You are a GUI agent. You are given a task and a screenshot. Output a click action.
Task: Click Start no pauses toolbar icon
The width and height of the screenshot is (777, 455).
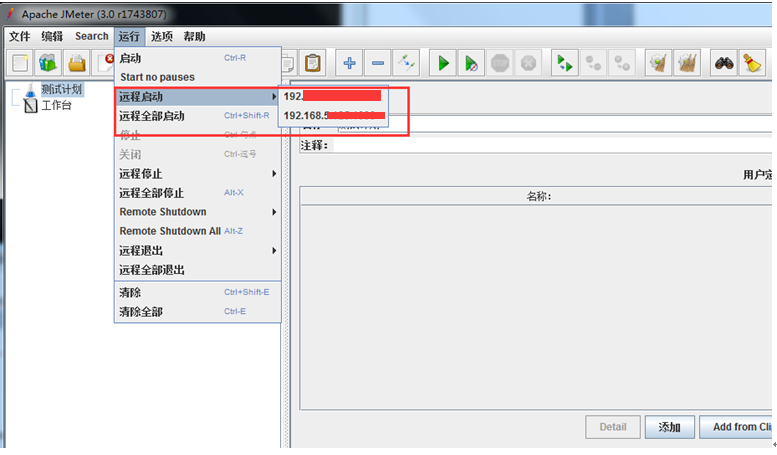[471, 63]
